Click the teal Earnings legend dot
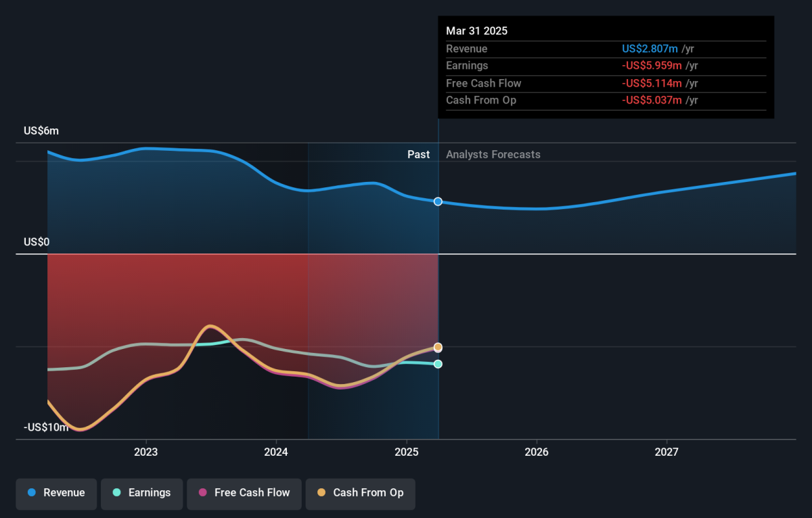 tap(117, 493)
